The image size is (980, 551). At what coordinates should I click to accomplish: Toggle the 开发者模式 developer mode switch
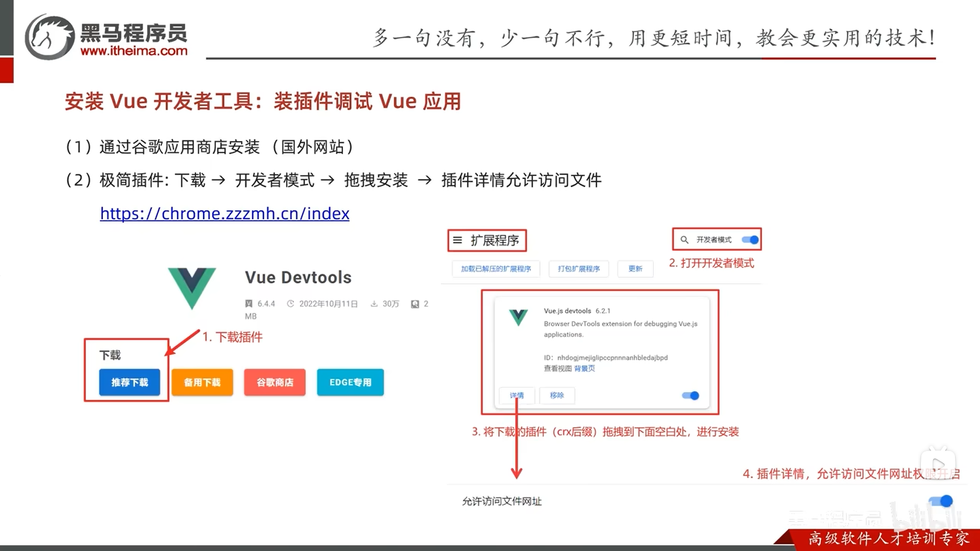(x=750, y=240)
